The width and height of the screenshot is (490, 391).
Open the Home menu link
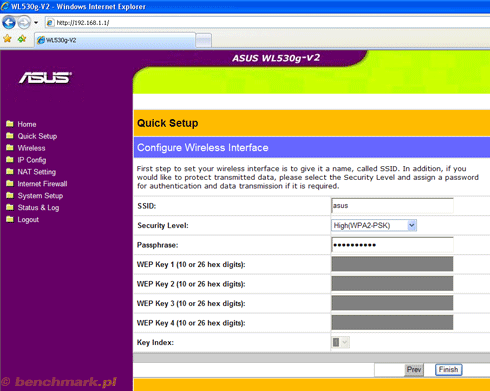tap(27, 124)
